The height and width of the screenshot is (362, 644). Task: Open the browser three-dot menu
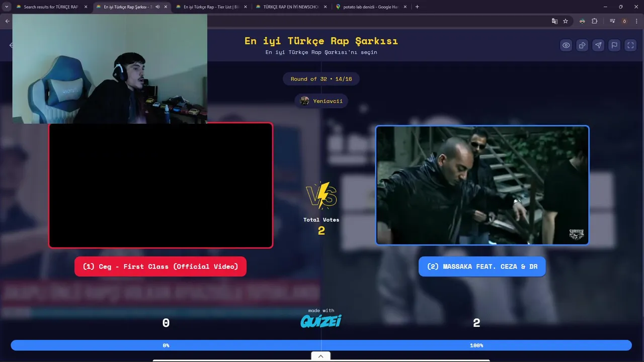click(636, 21)
